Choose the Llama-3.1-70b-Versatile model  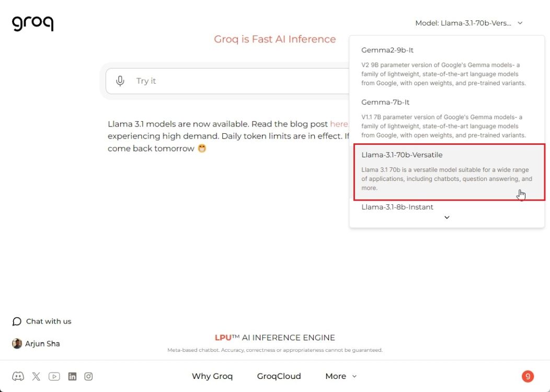pos(449,172)
